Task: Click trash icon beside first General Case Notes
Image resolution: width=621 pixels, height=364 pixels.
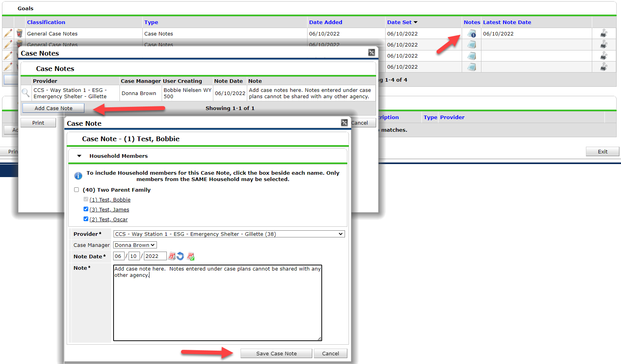Action: click(19, 34)
